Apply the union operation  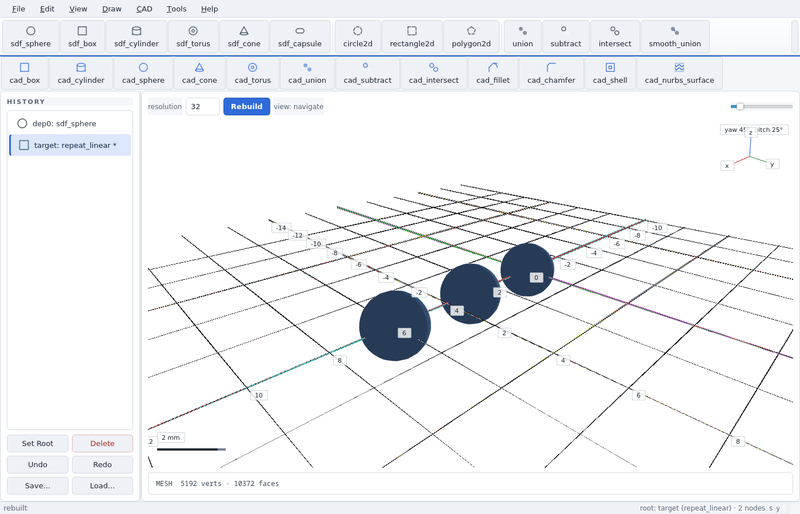(522, 37)
